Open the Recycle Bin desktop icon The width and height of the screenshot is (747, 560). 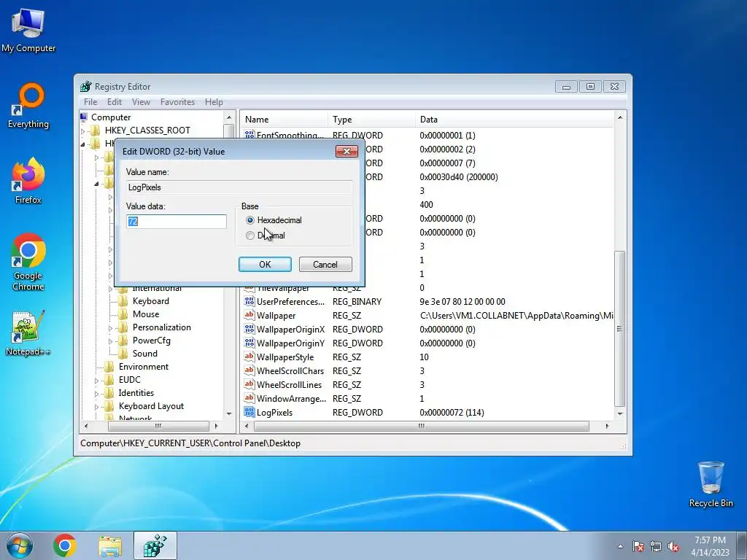[711, 484]
